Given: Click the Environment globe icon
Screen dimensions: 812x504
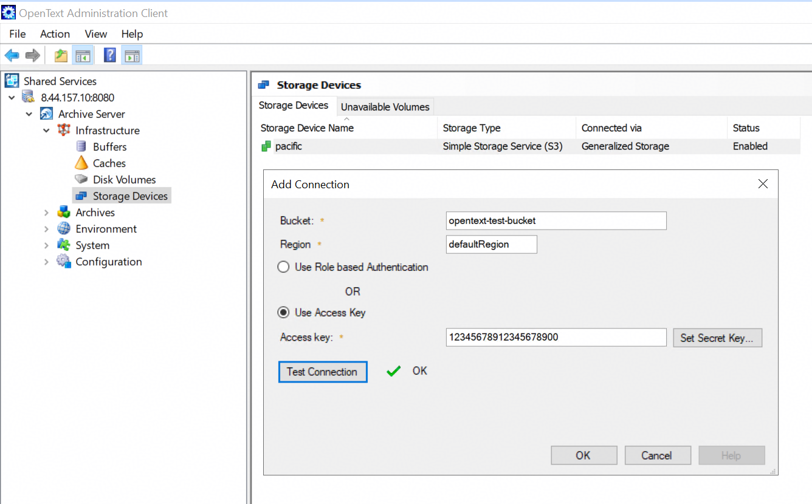Looking at the screenshot, I should coord(63,228).
